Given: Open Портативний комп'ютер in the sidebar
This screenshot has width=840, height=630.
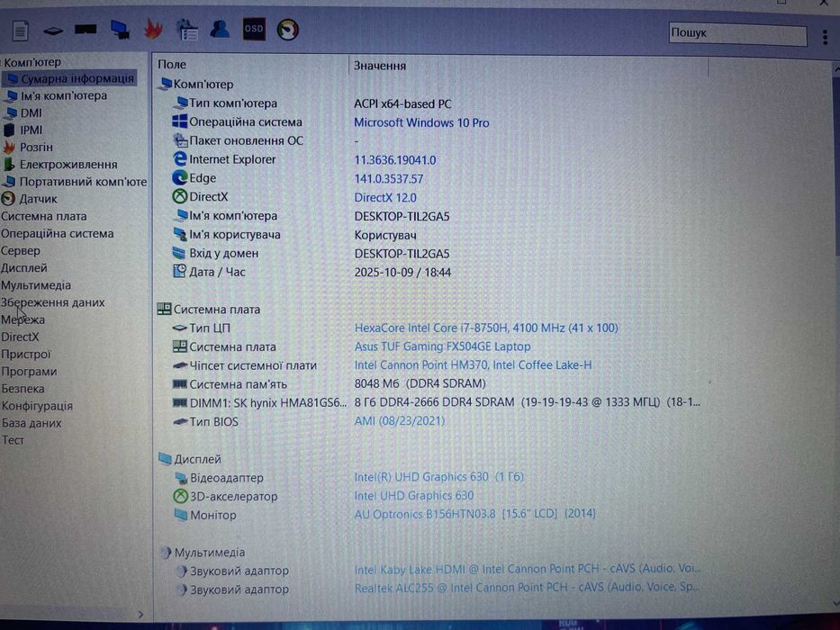Looking at the screenshot, I should pyautogui.click(x=83, y=182).
